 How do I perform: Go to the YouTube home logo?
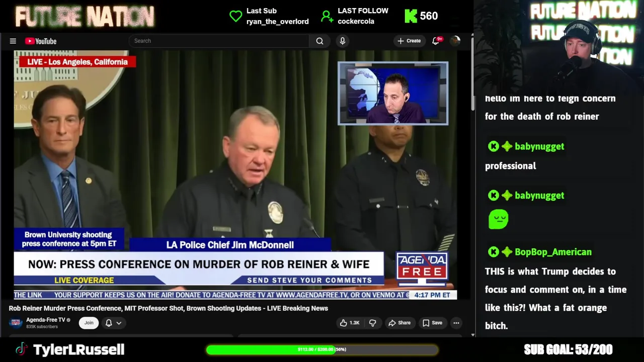click(41, 41)
